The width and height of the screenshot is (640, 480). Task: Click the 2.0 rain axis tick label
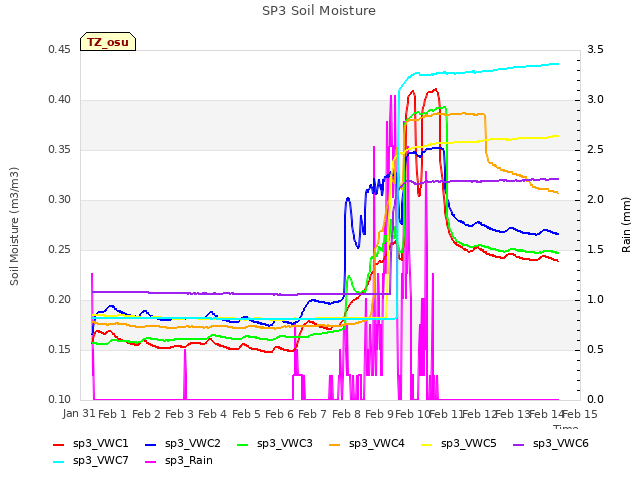(x=596, y=200)
